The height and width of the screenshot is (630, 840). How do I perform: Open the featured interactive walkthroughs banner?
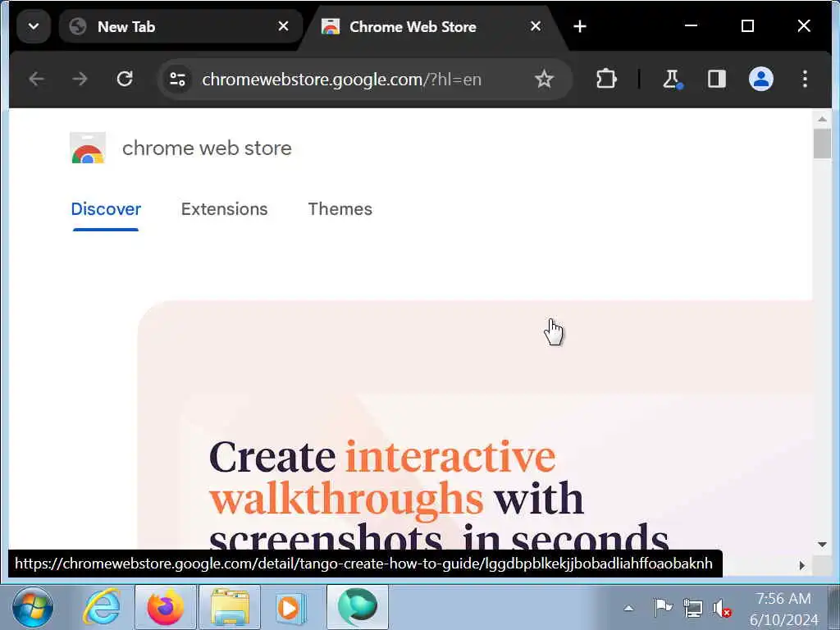(475, 425)
